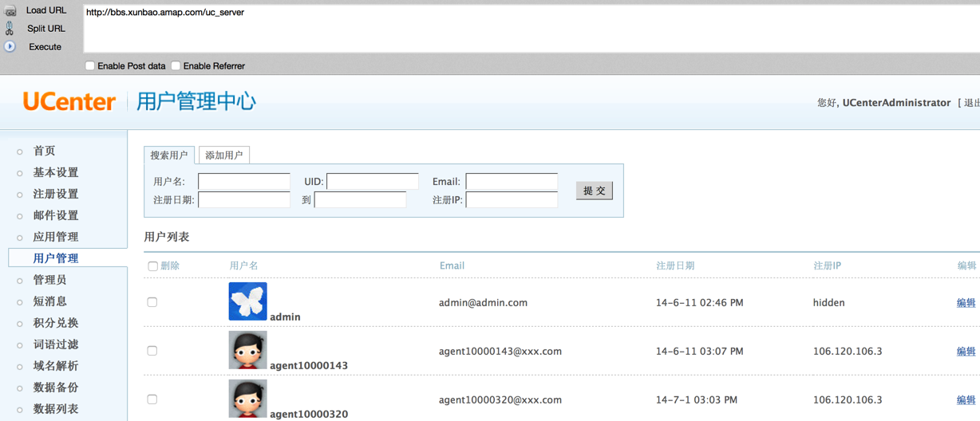Click the UCenterAdministrator name text

pos(896,103)
